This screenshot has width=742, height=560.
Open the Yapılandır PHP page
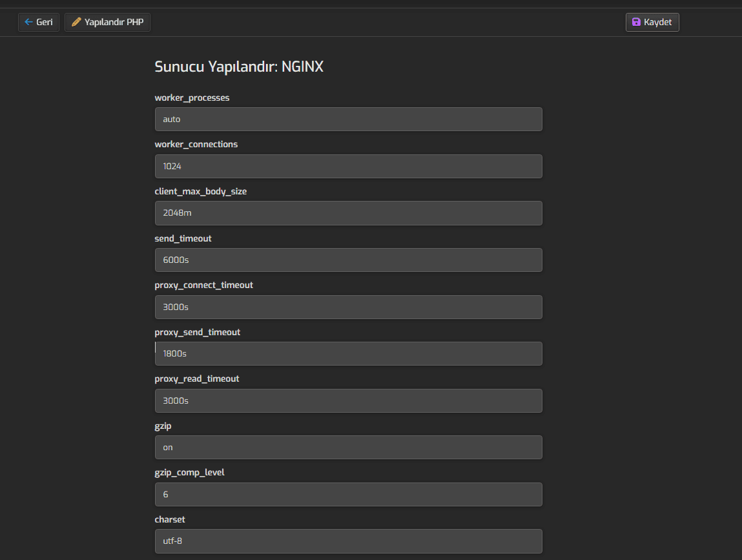[107, 22]
